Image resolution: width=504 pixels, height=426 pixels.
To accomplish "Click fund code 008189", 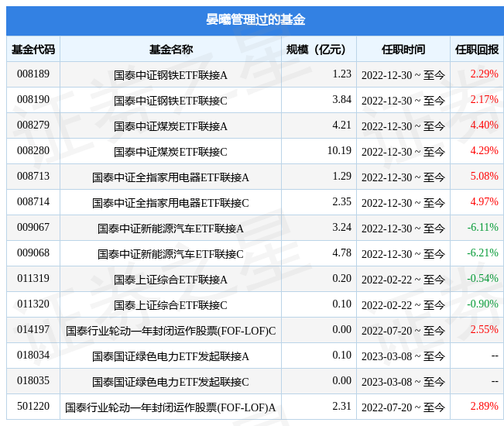I will 33,74.
